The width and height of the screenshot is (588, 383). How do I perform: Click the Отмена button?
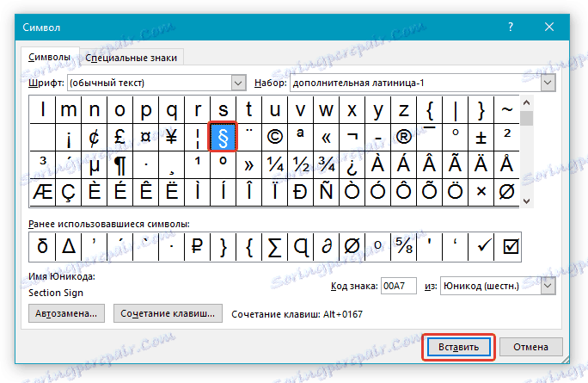(x=530, y=347)
